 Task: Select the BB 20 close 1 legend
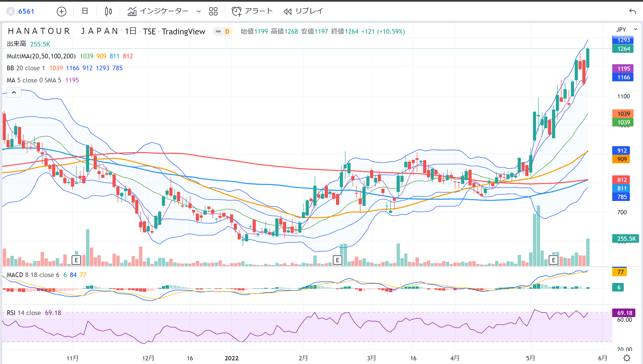click(x=26, y=68)
